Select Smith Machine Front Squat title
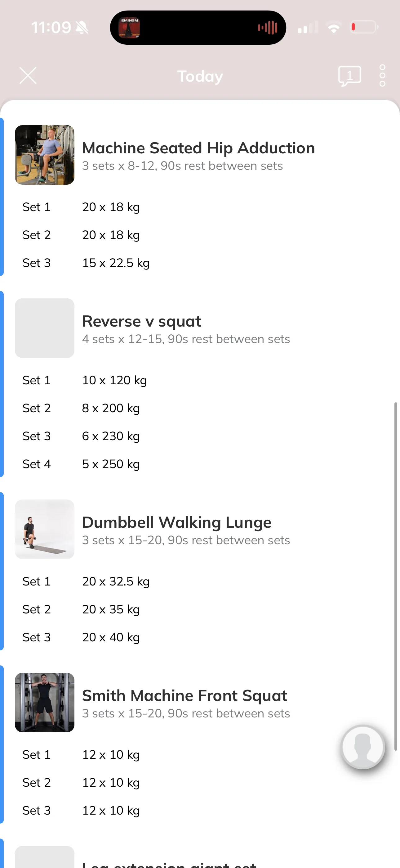Image resolution: width=400 pixels, height=868 pixels. point(184,695)
